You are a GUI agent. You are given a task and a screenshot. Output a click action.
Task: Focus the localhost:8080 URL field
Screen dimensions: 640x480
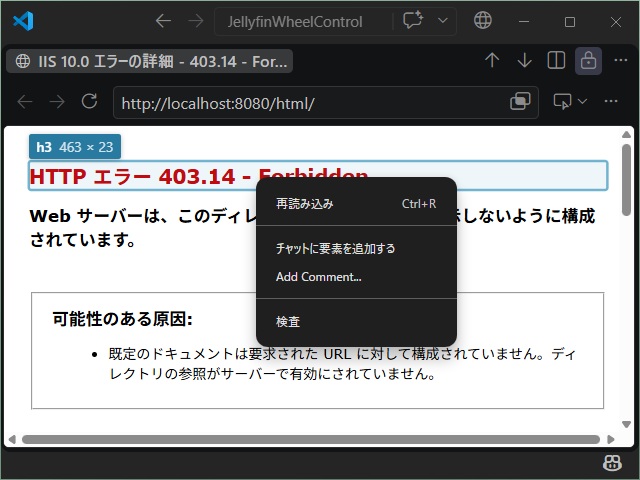point(310,103)
